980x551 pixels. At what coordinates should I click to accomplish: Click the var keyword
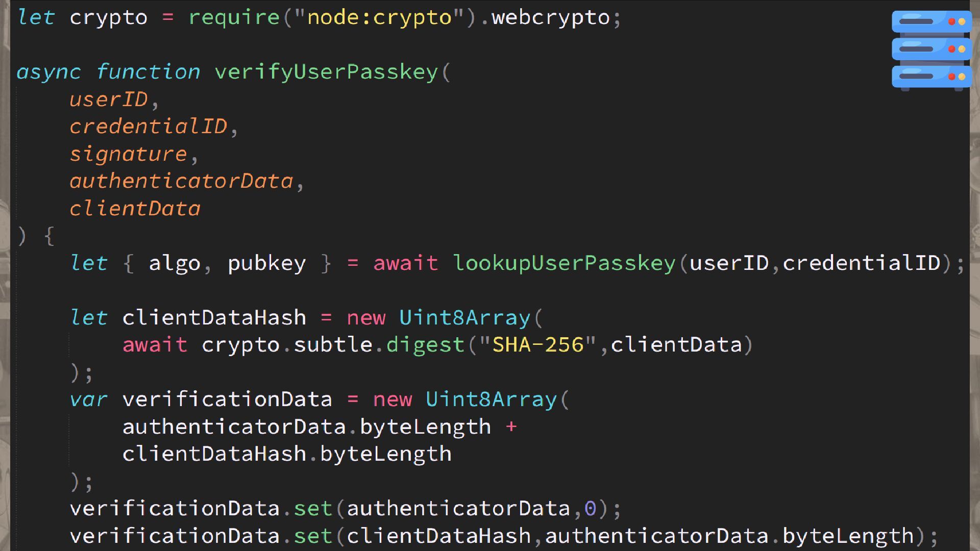coord(88,399)
